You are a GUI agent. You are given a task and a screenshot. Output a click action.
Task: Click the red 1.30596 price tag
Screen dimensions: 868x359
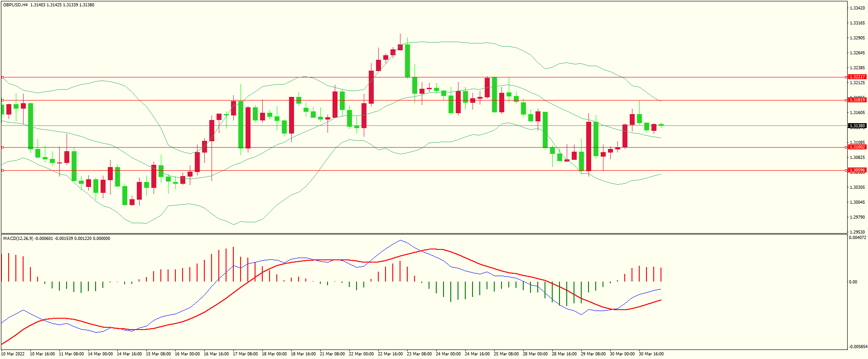coord(857,171)
